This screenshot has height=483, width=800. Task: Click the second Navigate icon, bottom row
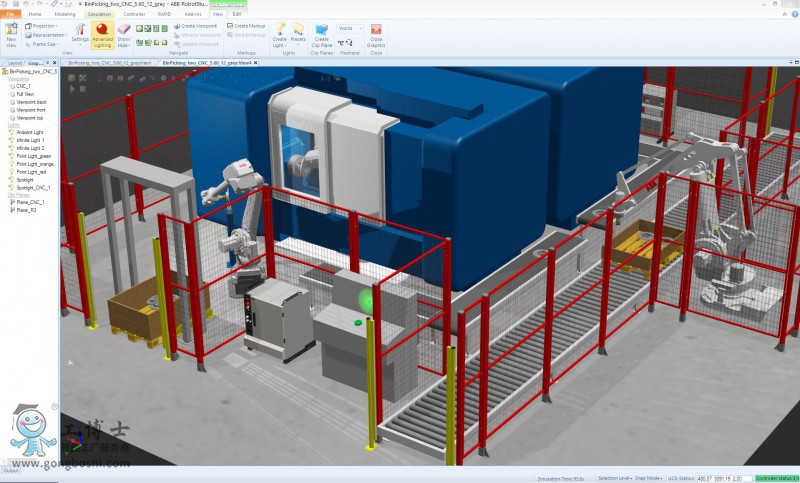pyautogui.click(x=147, y=42)
